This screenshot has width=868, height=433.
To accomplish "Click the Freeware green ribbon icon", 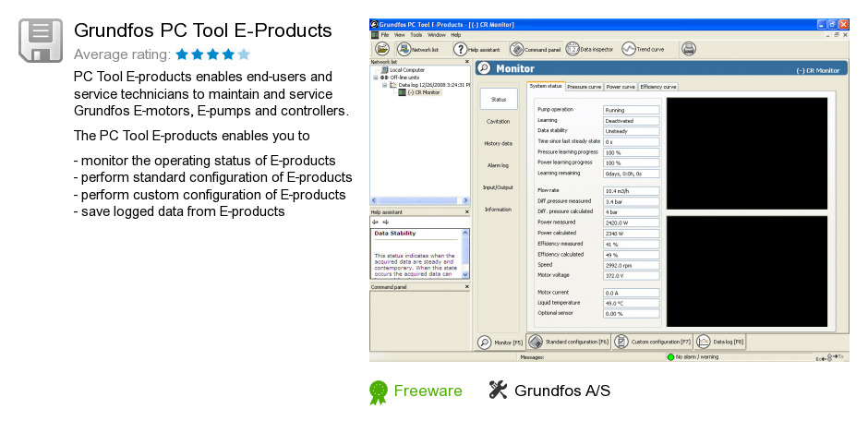I will click(379, 392).
